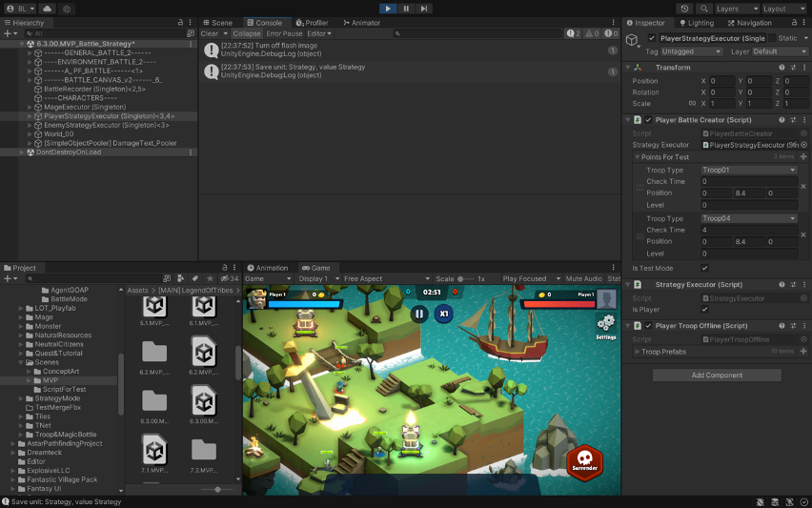Open the Troop Type Troop01 dropdown
The image size is (812, 508).
750,170
